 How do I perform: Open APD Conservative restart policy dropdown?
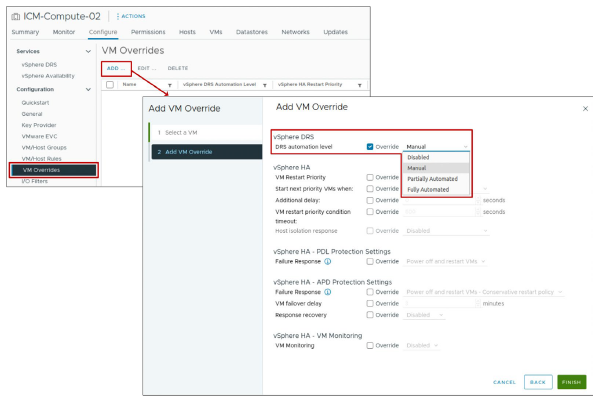click(484, 292)
